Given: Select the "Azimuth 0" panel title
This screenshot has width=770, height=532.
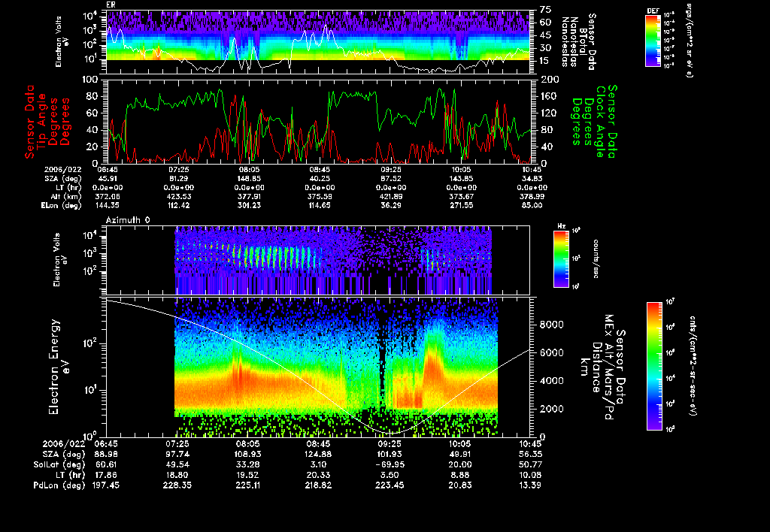Looking at the screenshot, I should [x=128, y=220].
